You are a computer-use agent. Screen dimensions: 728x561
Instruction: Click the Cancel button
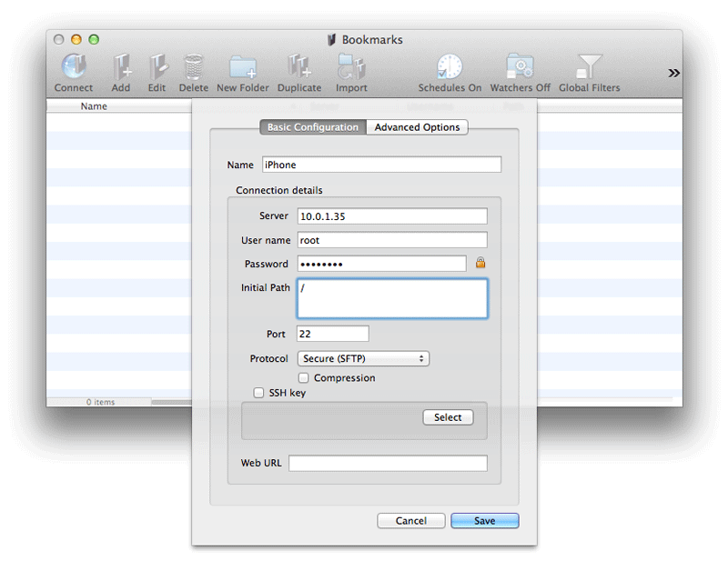411,521
